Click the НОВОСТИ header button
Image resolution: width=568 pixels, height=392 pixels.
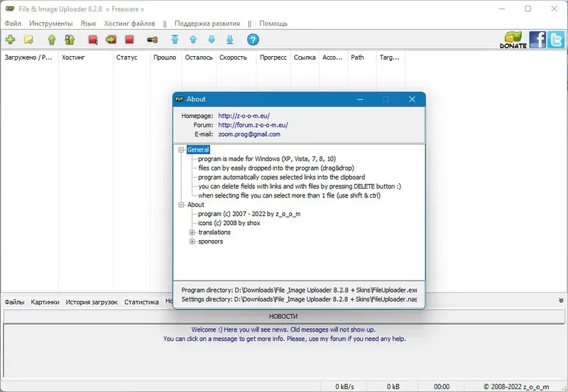point(283,316)
